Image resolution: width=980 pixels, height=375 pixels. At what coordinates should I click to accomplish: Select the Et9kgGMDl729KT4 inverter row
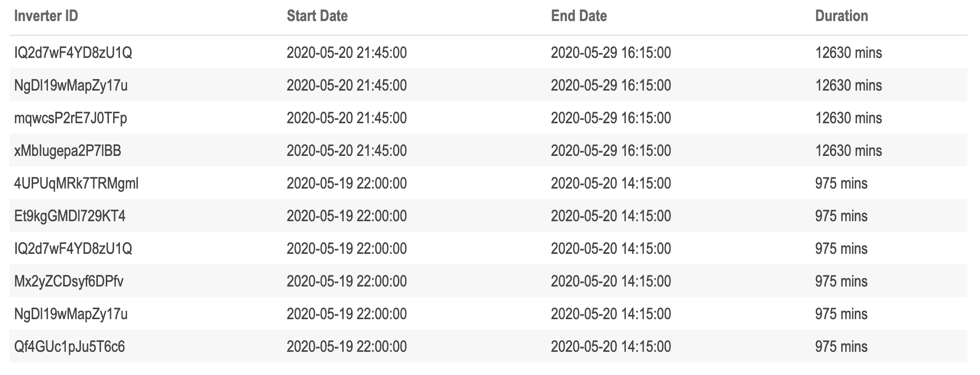point(488,216)
